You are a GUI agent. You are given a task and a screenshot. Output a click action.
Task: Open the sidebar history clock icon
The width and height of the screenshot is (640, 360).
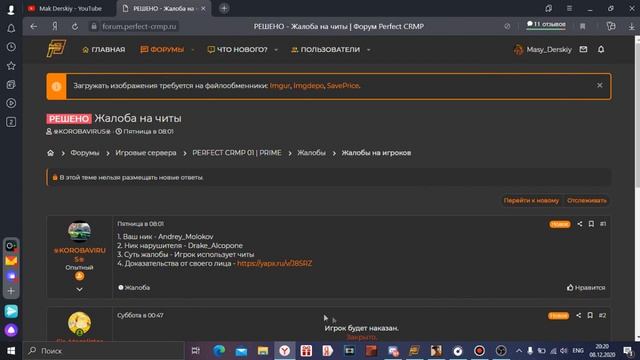pyautogui.click(x=11, y=47)
